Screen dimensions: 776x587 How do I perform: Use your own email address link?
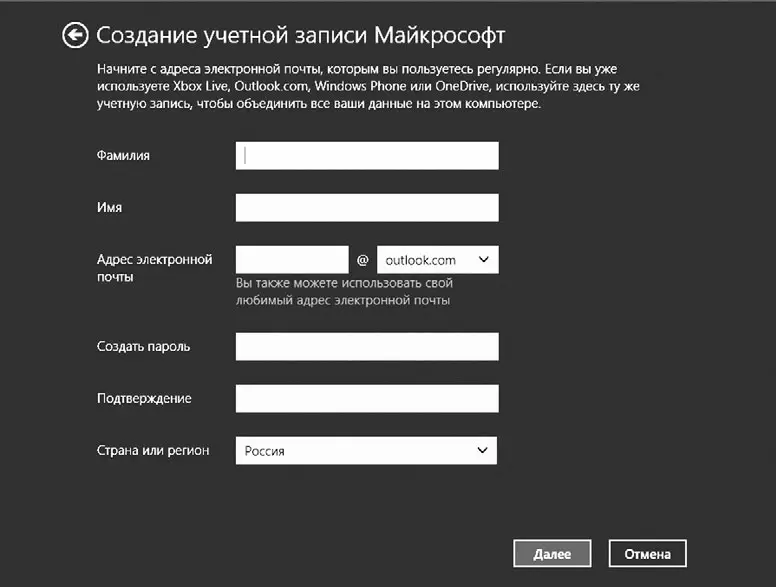coord(345,292)
